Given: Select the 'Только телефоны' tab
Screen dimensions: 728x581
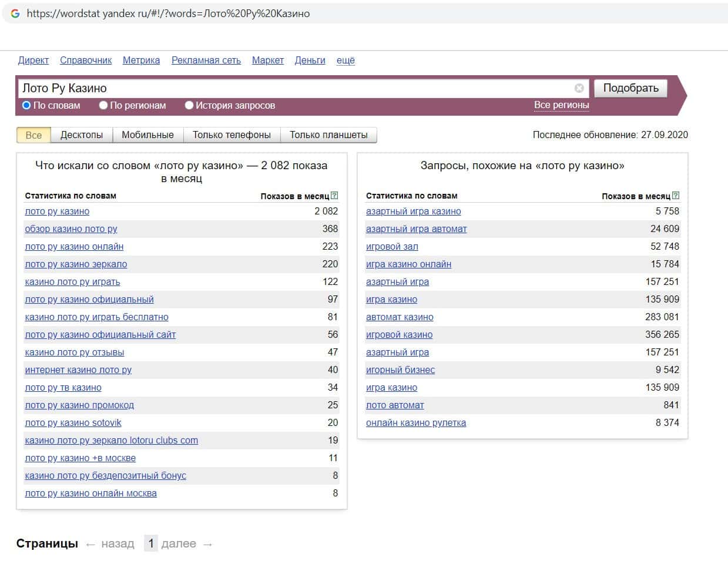Looking at the screenshot, I should pos(232,135).
